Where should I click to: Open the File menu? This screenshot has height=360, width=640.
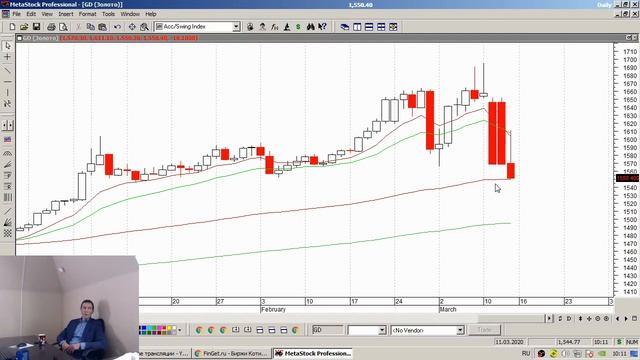pyautogui.click(x=16, y=14)
